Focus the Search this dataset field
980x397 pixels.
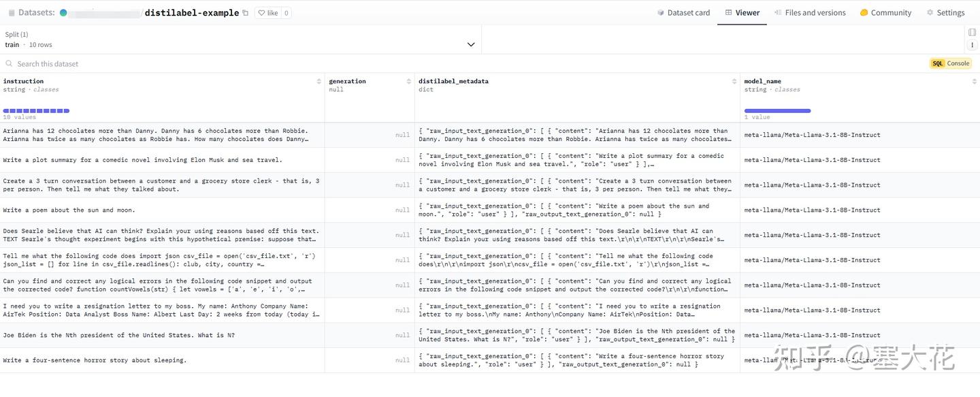pyautogui.click(x=136, y=64)
